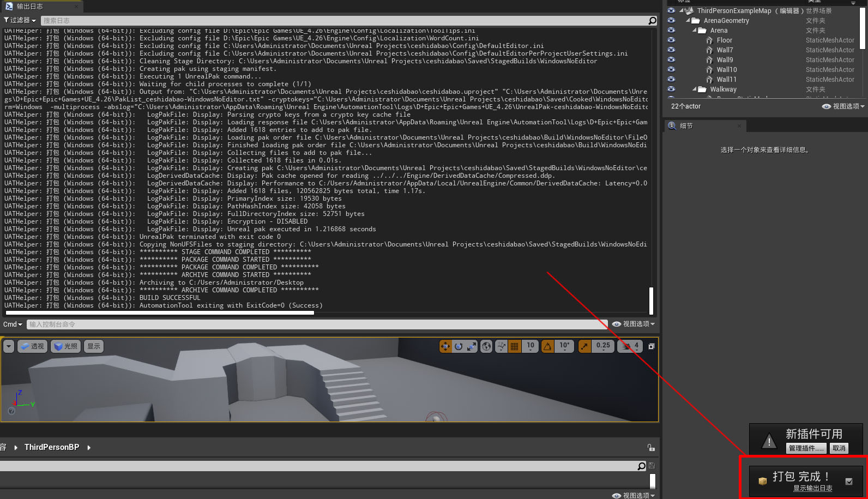The height and width of the screenshot is (499, 868).
Task: Tick the 打包完成 notification checkbox
Action: [849, 482]
